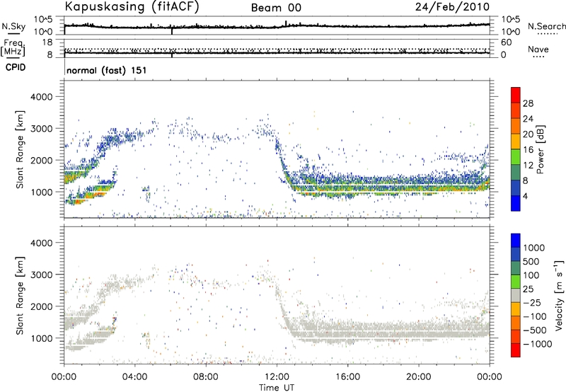The height and width of the screenshot is (392, 566).
Task: Click the 'Freq. [MHz]' label
Action: point(14,48)
